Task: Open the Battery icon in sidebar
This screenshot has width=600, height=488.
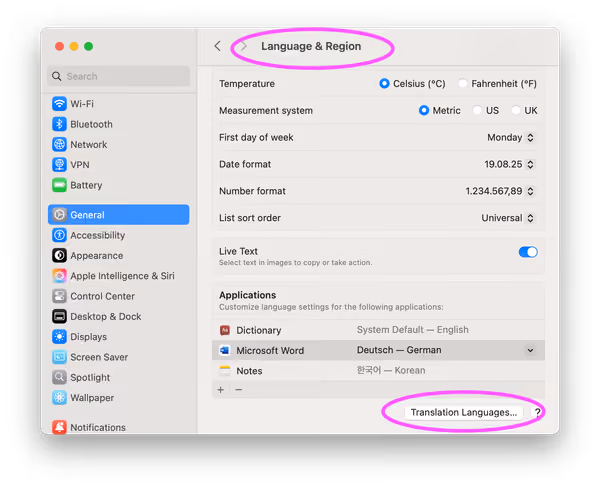Action: (x=59, y=185)
